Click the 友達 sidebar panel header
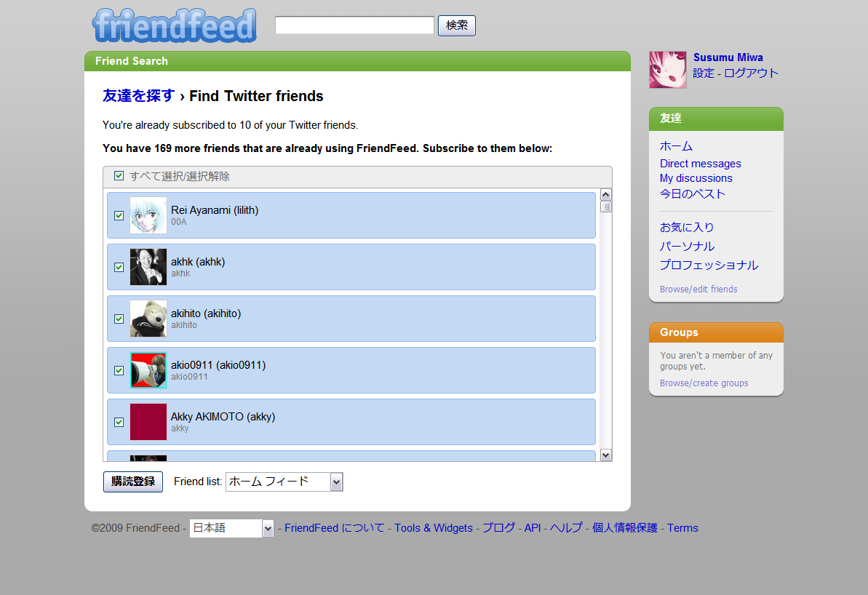Viewport: 868px width, 595px height. pyautogui.click(x=716, y=119)
